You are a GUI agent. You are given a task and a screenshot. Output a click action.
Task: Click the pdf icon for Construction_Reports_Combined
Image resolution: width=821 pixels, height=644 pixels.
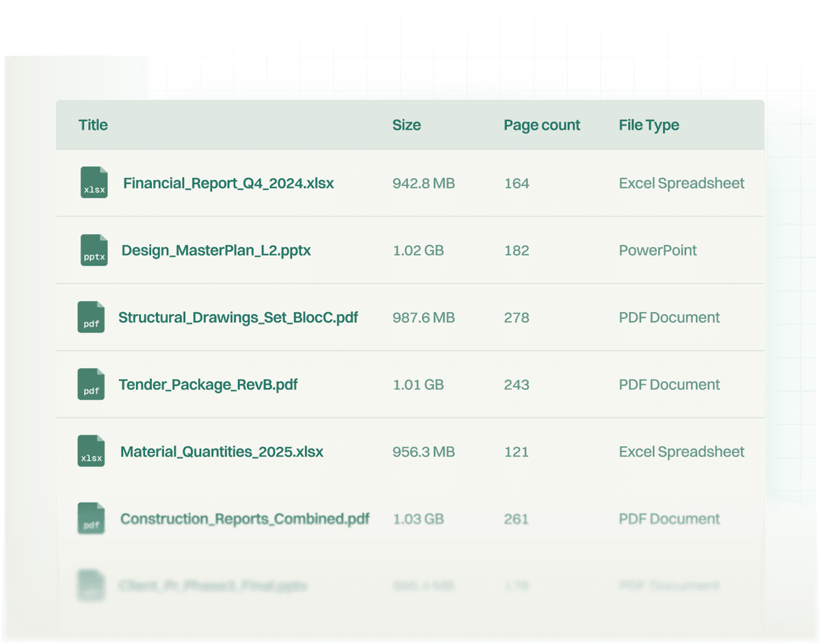pos(91,518)
